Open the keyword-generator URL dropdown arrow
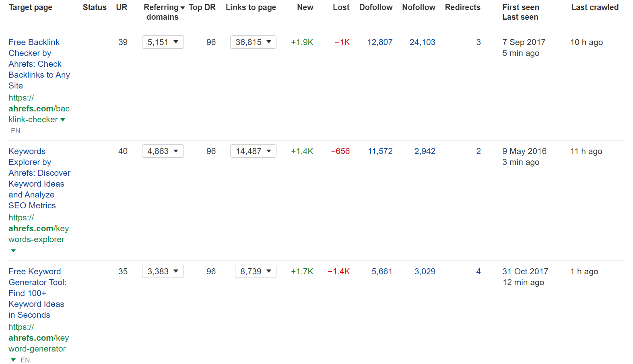633x364 pixels. tap(13, 360)
